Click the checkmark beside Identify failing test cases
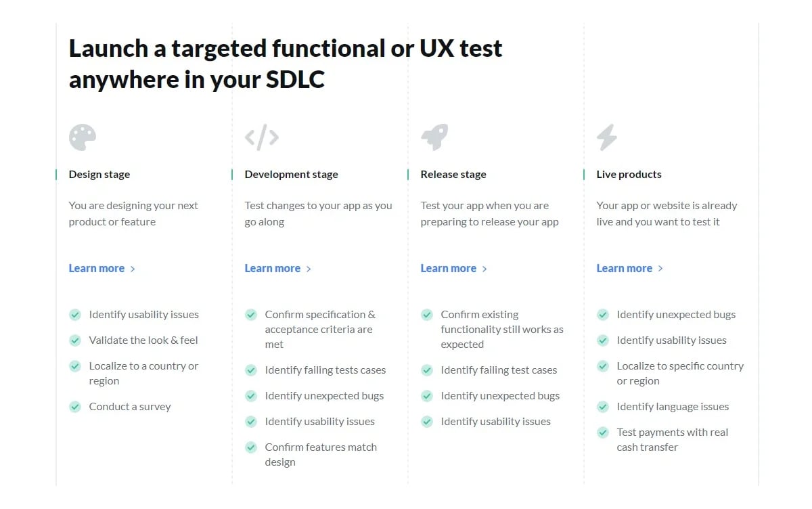 427,370
